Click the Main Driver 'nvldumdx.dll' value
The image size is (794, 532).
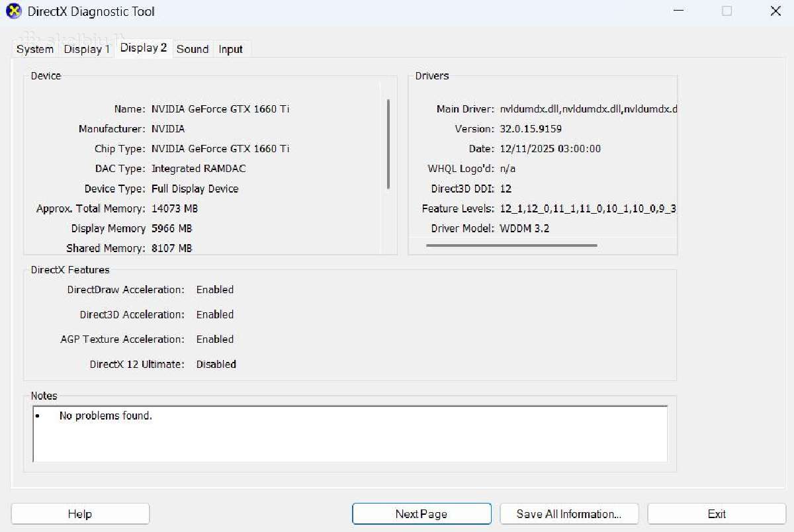pyautogui.click(x=589, y=109)
